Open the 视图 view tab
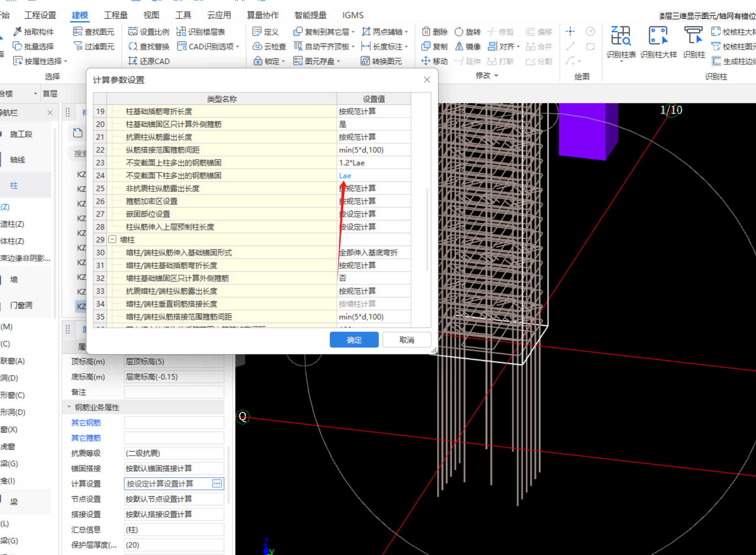Screen dimensions: 756x555 [151, 15]
